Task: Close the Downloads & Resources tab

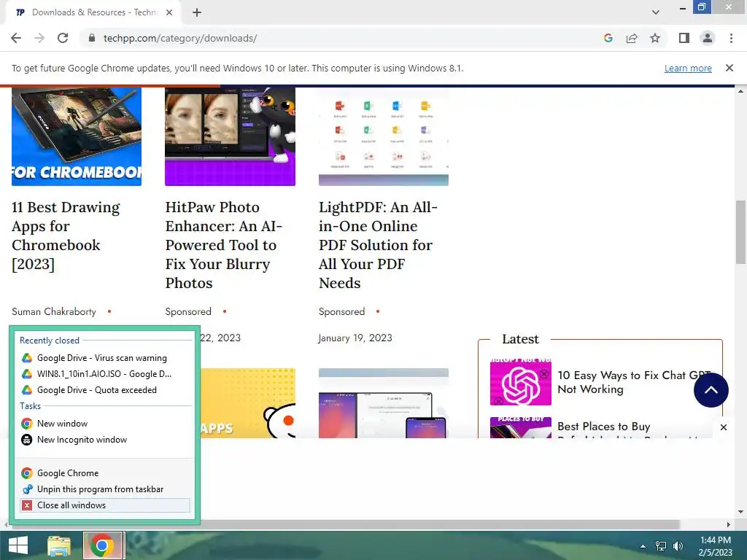Action: pyautogui.click(x=169, y=12)
